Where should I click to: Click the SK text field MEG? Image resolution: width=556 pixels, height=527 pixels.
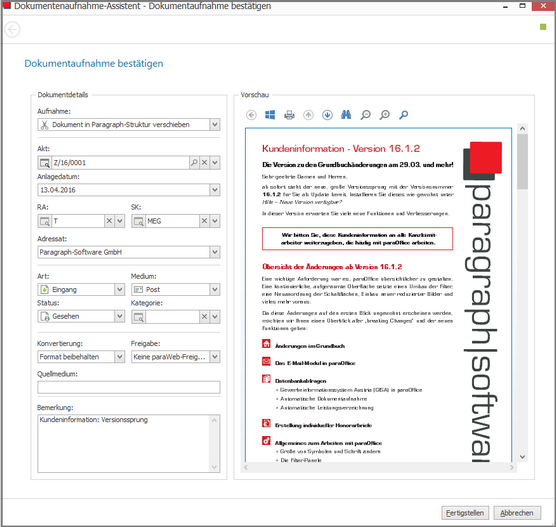click(x=172, y=221)
